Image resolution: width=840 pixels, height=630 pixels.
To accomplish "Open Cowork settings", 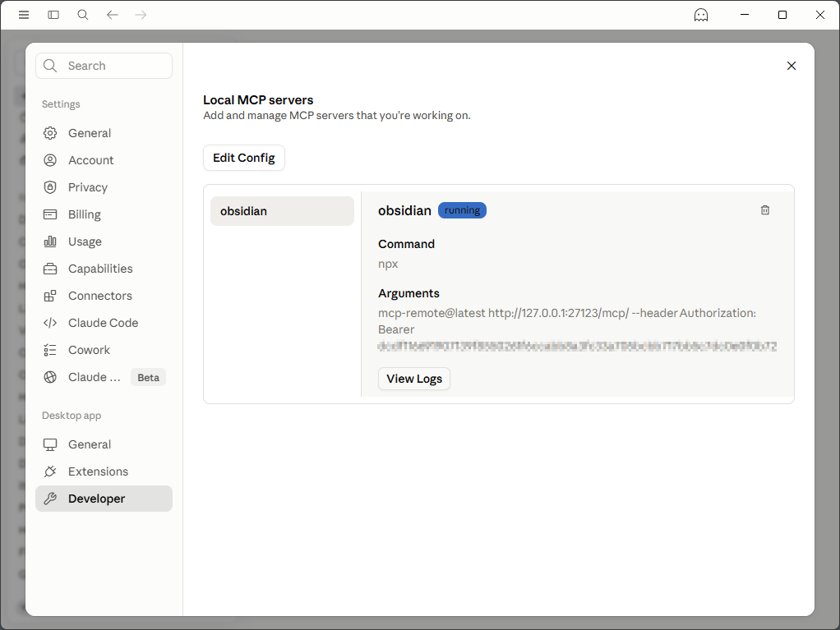I will tap(104, 350).
